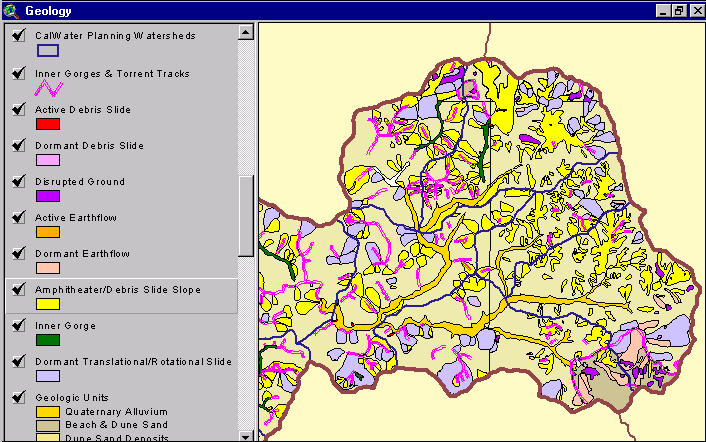Hide the Active Earthflow layer

click(18, 217)
